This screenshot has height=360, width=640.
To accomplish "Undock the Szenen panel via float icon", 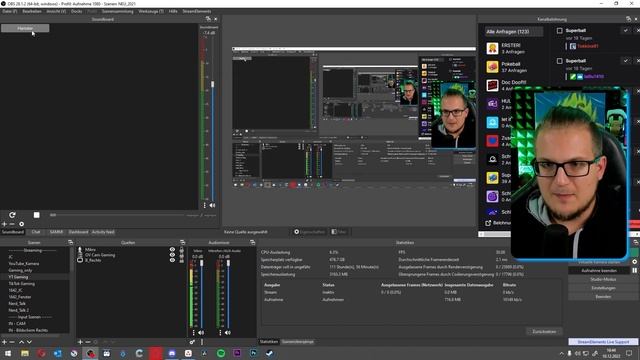I will click(70, 242).
